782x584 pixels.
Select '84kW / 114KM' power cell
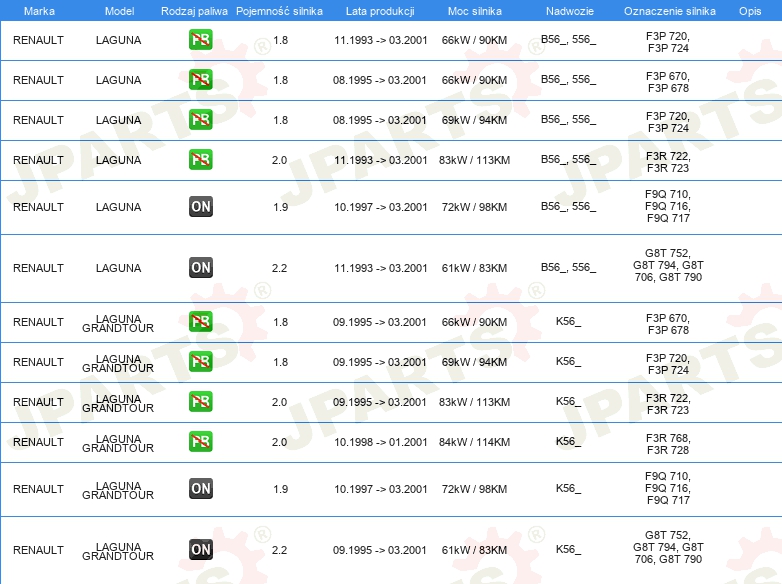474,442
